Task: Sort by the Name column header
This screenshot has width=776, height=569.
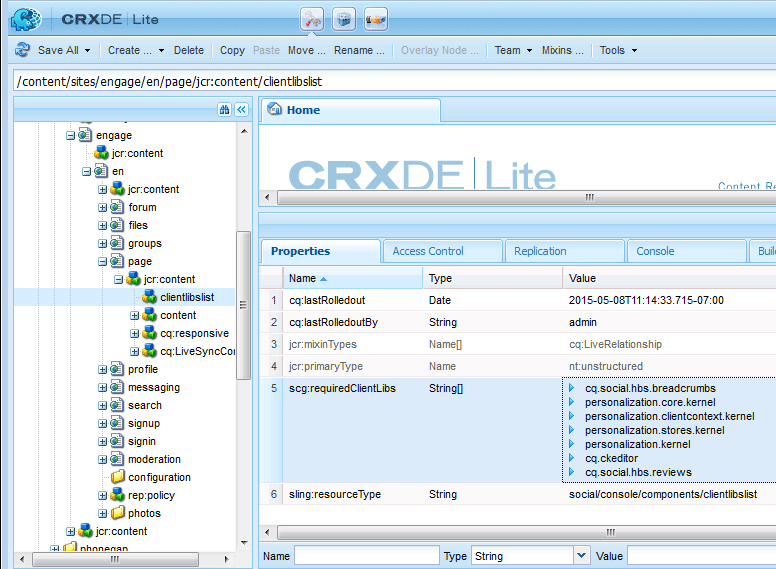Action: pyautogui.click(x=352, y=278)
